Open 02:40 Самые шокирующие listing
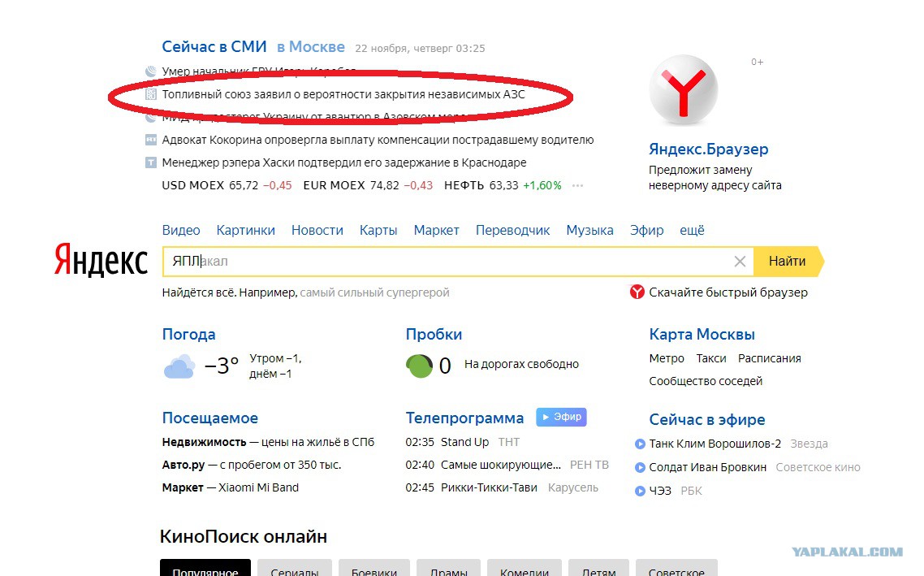This screenshot has height=576, width=924. [507, 466]
